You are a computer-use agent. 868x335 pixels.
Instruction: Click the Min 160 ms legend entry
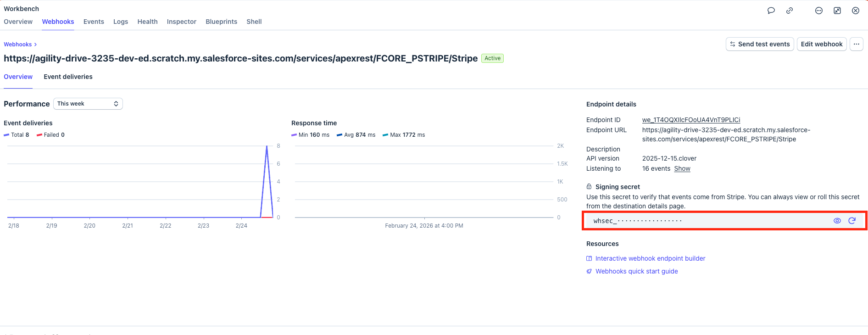[311, 135]
